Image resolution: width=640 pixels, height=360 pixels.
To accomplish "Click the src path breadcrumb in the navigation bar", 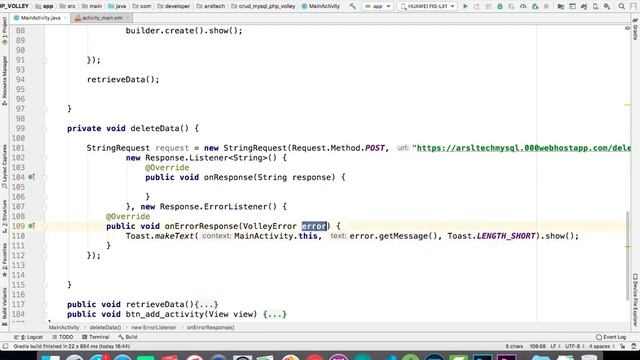I will (x=68, y=6).
